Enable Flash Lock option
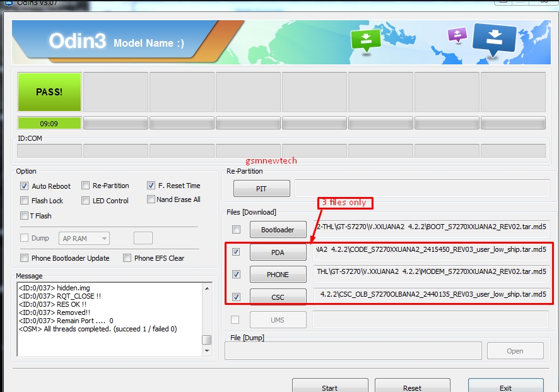This screenshot has width=559, height=392. pos(24,201)
